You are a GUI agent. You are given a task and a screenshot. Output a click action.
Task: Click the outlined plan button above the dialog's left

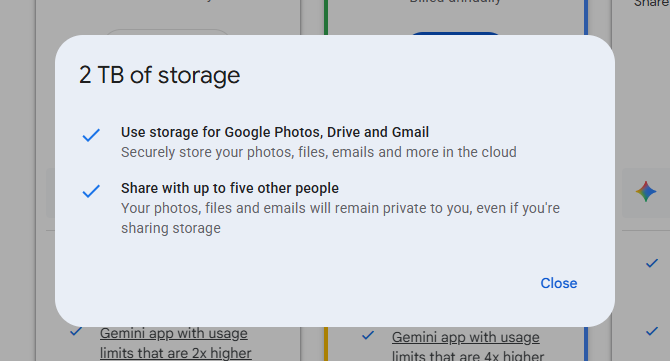(x=167, y=32)
